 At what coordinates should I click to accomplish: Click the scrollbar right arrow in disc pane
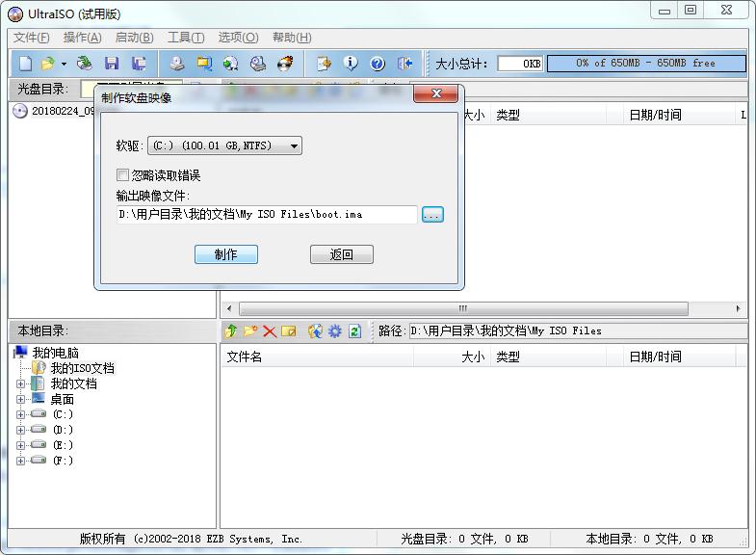pyautogui.click(x=738, y=308)
